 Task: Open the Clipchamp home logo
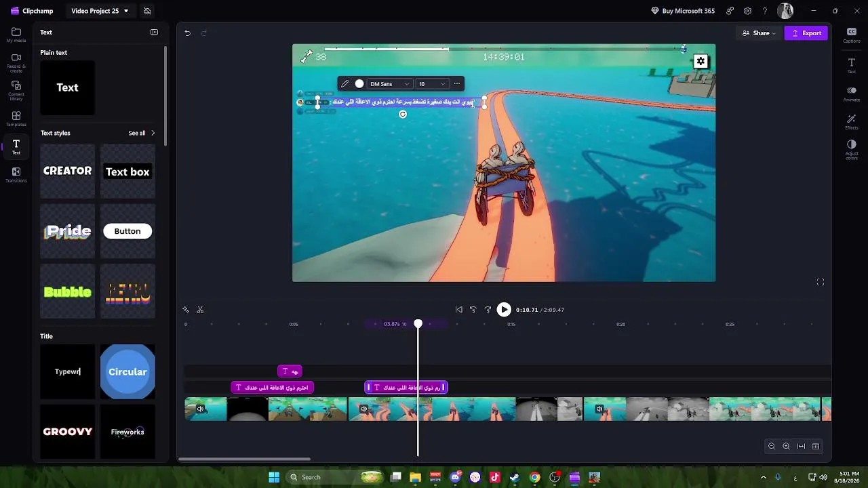(x=33, y=11)
